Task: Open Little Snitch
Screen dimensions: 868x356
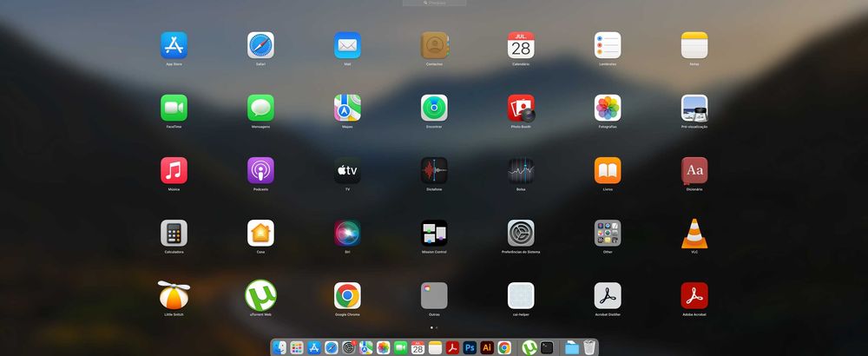Action: tap(174, 295)
